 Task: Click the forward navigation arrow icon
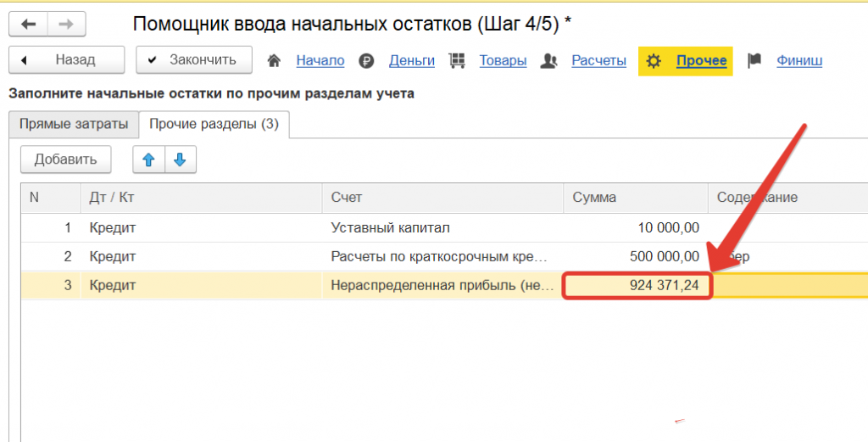pyautogui.click(x=64, y=24)
